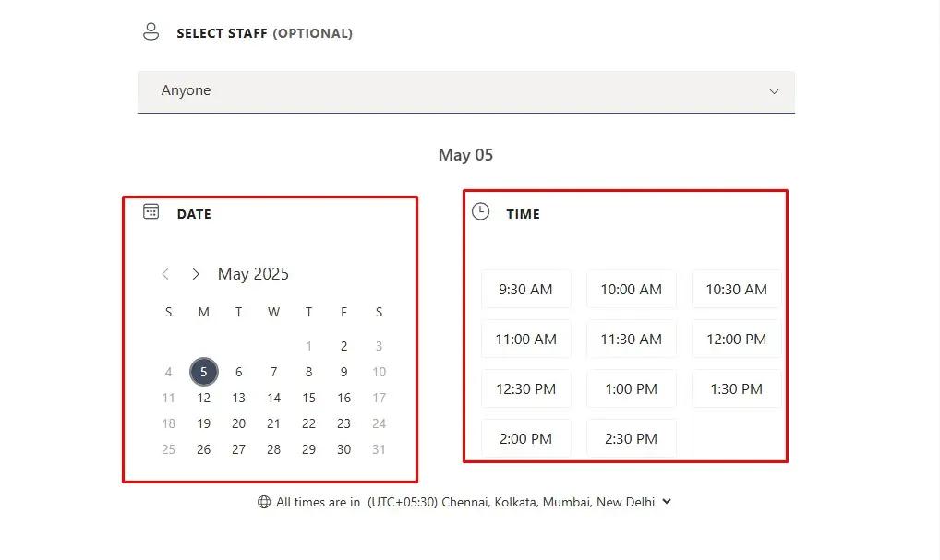This screenshot has height=560, width=940.
Task: Go to previous month in calendar
Action: (165, 274)
